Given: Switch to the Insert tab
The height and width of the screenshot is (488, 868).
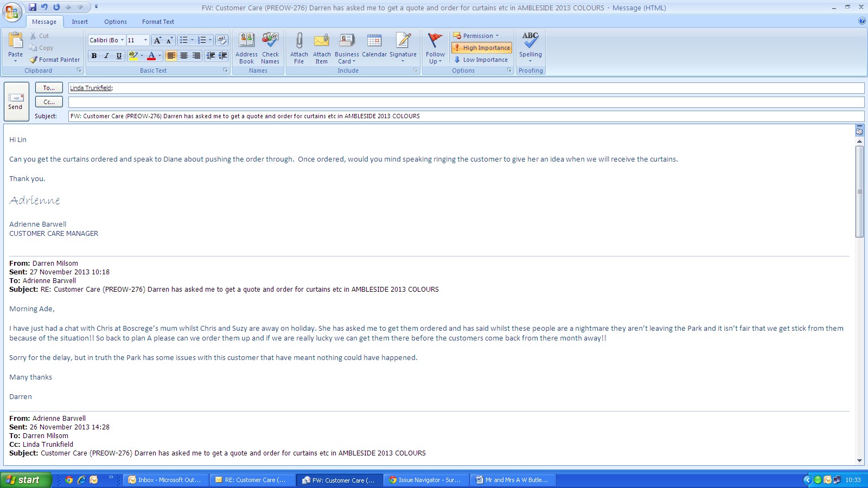Looking at the screenshot, I should coord(80,22).
